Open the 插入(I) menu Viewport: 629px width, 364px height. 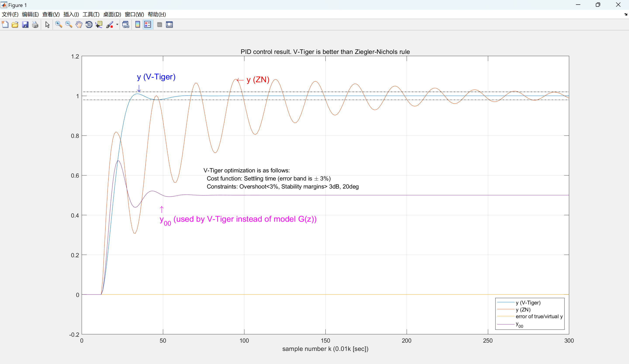tap(71, 14)
